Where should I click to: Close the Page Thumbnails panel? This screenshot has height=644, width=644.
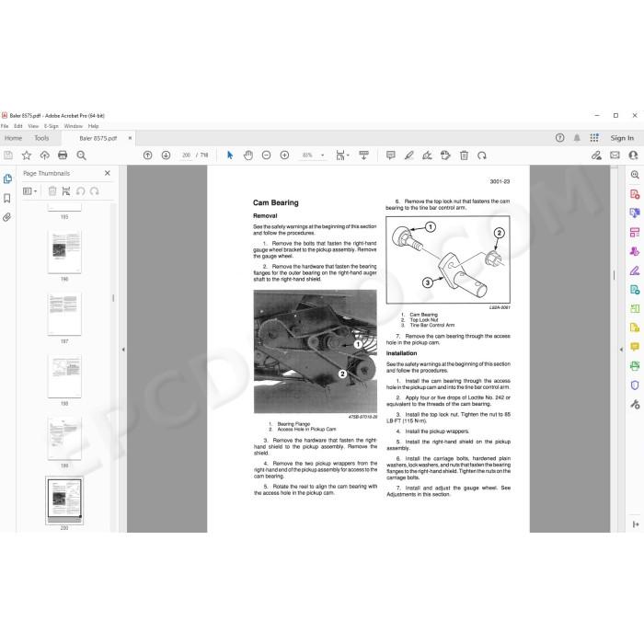[x=108, y=173]
